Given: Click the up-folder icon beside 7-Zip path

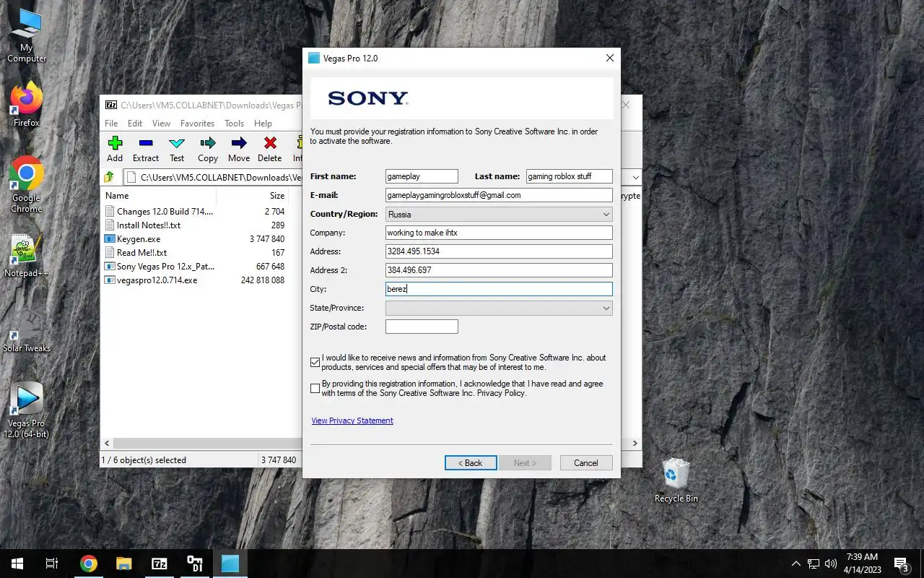Looking at the screenshot, I should [x=110, y=177].
